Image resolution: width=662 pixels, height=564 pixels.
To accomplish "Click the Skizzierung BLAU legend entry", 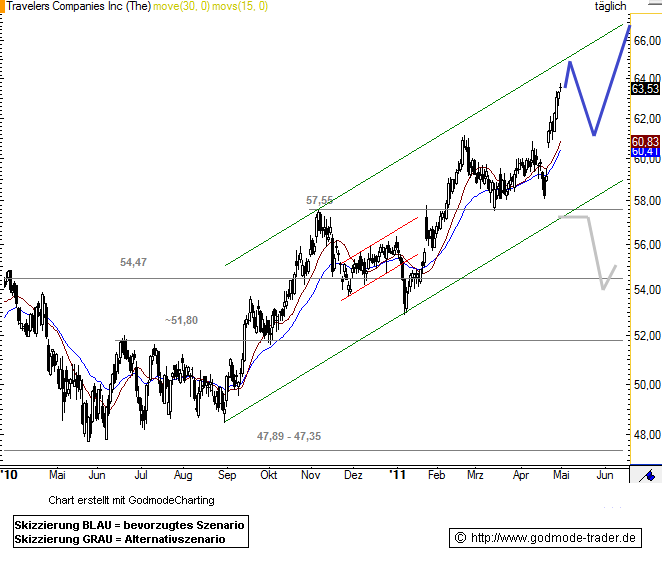I will point(130,525).
